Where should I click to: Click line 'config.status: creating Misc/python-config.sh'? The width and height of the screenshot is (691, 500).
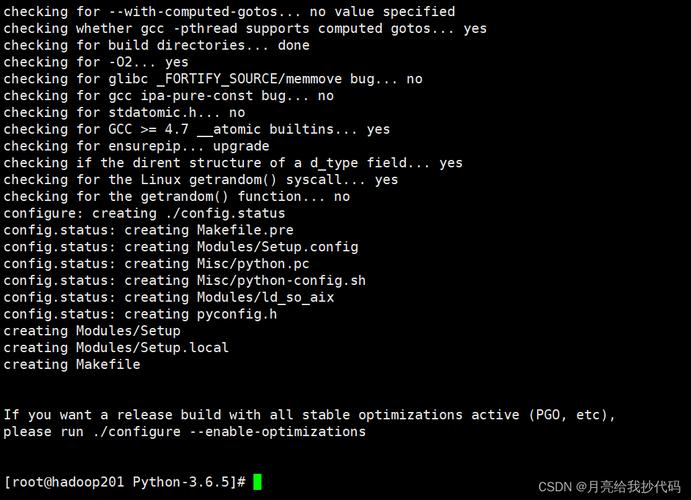185,280
